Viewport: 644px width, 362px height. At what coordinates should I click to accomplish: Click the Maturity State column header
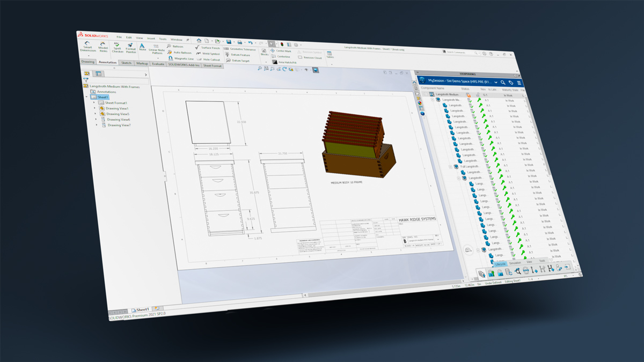pos(510,90)
